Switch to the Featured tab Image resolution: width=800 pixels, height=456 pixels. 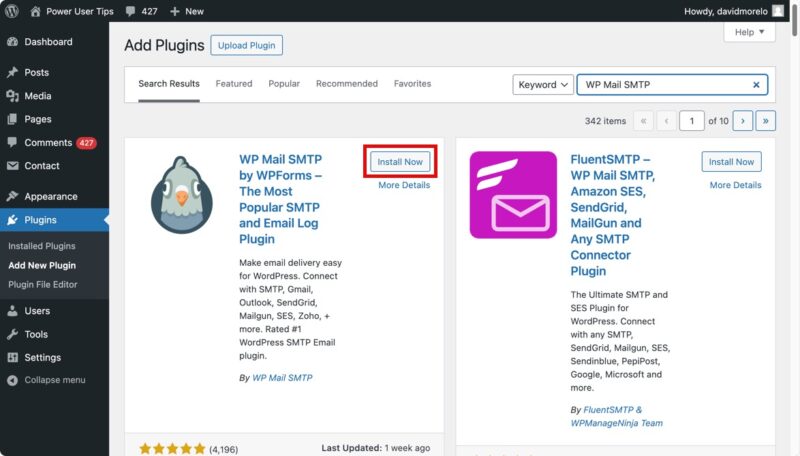coord(234,84)
